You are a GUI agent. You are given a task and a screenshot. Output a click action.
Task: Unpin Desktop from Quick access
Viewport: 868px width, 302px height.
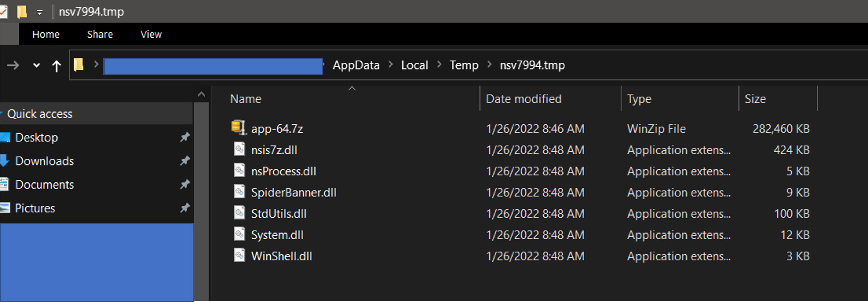(185, 137)
